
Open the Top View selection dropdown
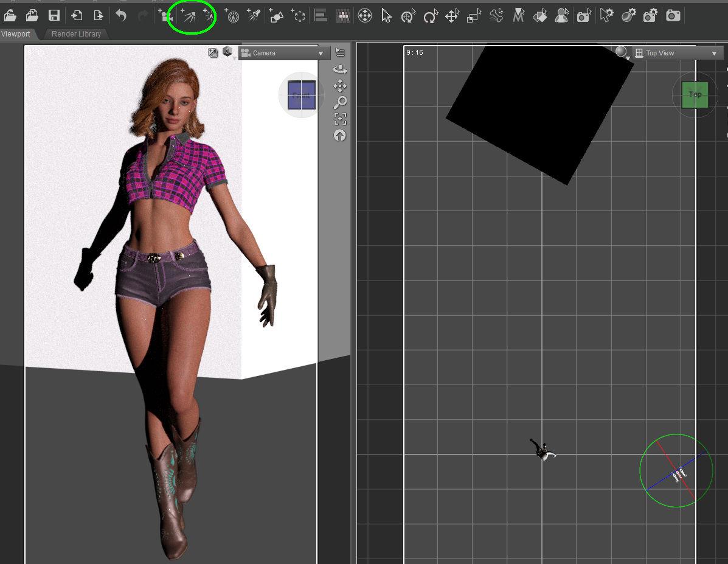point(676,54)
